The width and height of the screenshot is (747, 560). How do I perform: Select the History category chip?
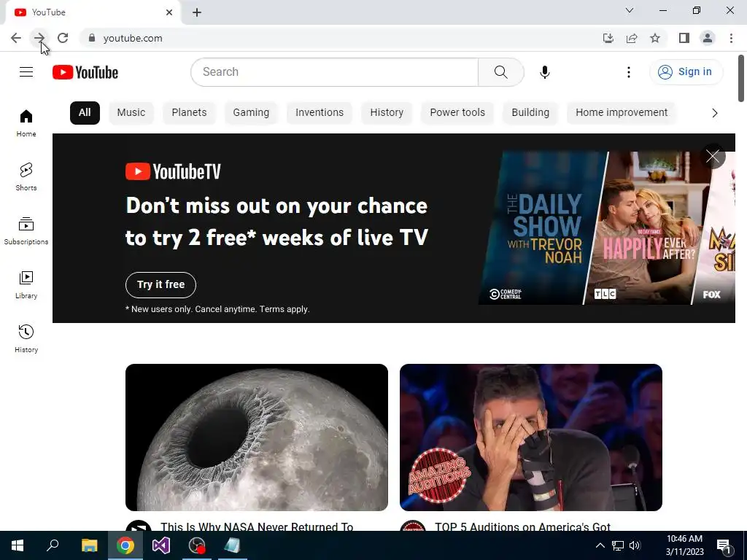click(387, 113)
